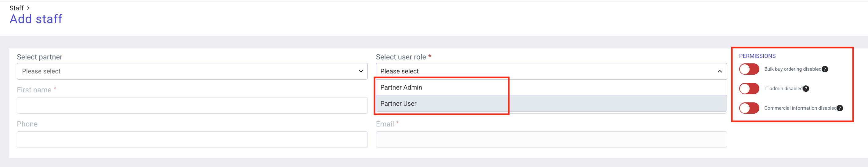Turn on the IT admin toggle
Image resolution: width=868 pixels, height=167 pixels.
[x=749, y=89]
